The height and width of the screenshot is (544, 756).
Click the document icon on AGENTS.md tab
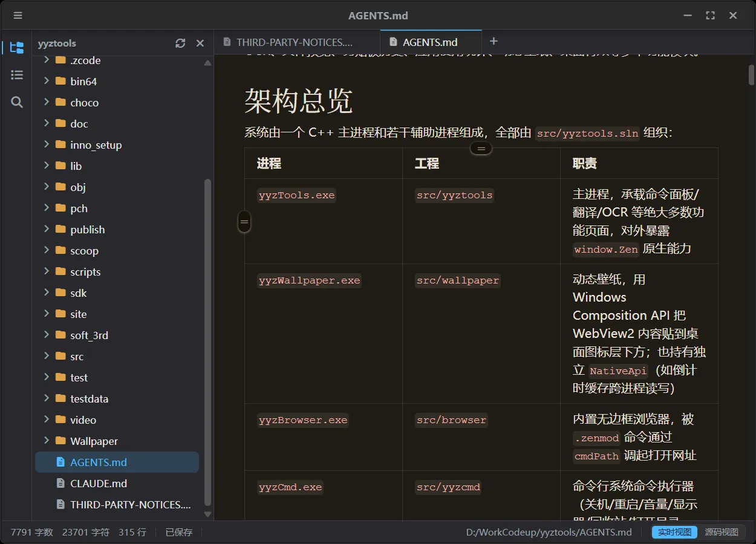click(393, 42)
